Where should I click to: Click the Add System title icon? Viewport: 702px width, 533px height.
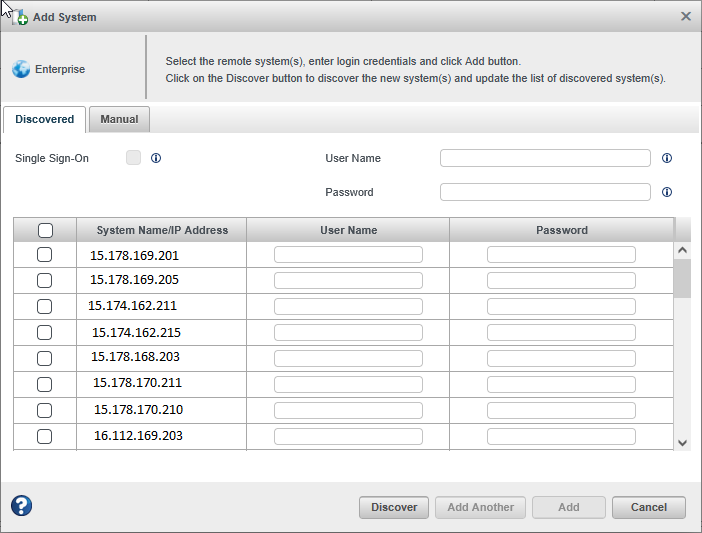click(x=21, y=18)
